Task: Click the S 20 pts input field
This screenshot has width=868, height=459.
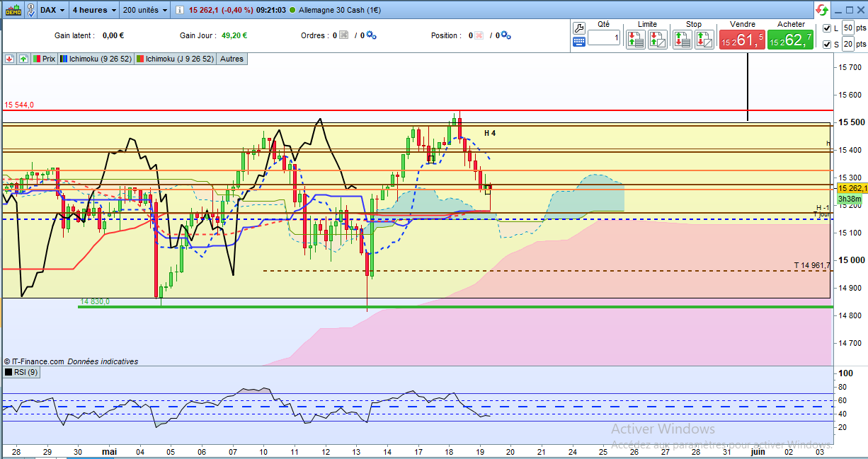Action: point(848,45)
